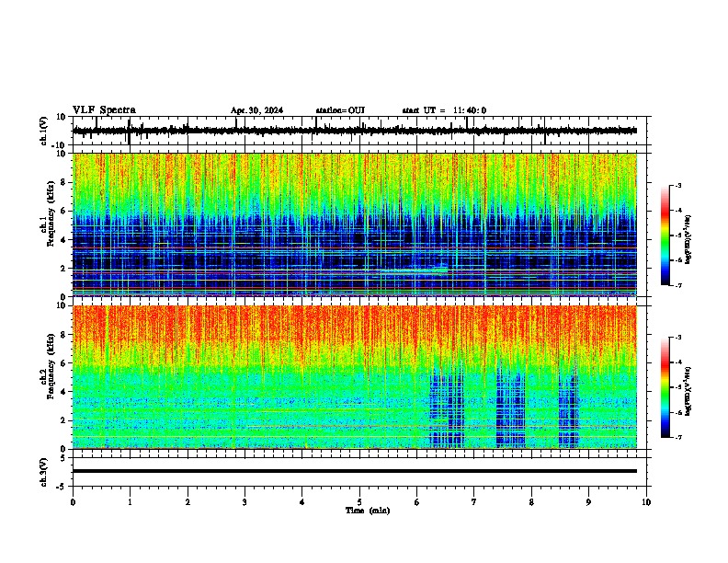Click the ch.2 blue dropout near minute 8.7

click(569, 408)
